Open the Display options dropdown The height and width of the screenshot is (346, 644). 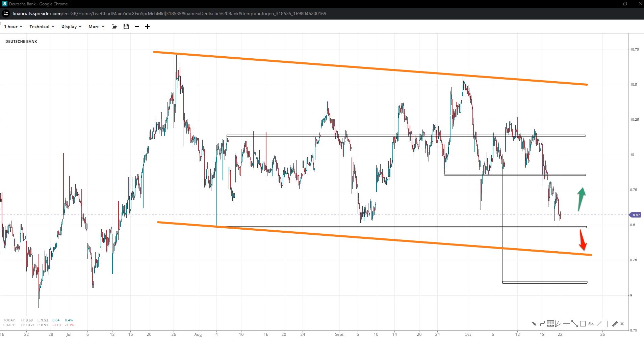coord(71,27)
